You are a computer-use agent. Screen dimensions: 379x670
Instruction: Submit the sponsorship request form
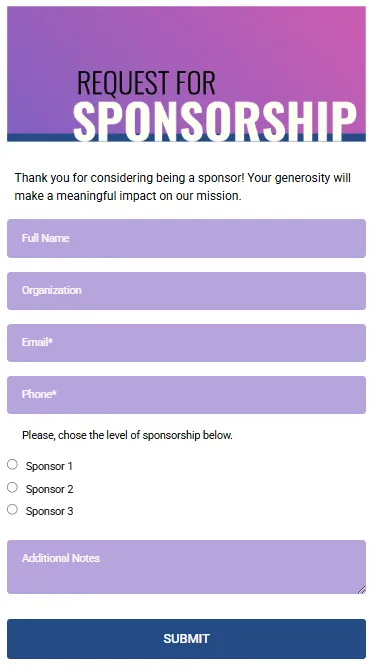(x=186, y=639)
